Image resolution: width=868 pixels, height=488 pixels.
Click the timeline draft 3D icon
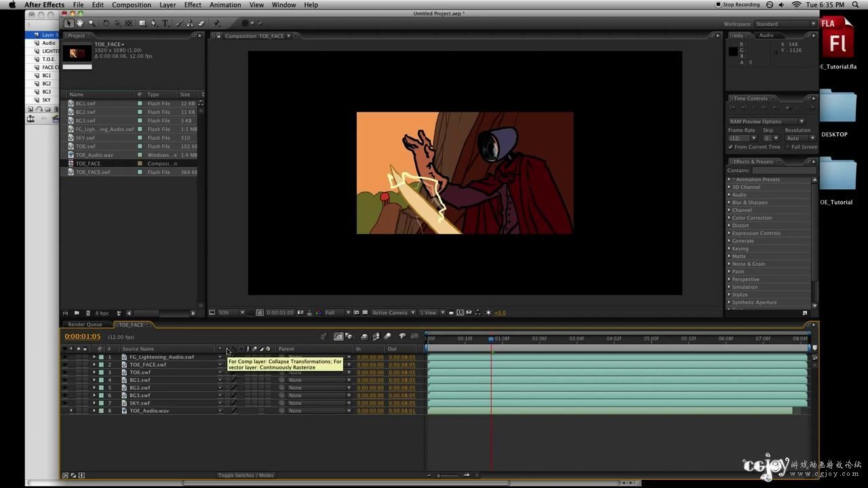(349, 336)
